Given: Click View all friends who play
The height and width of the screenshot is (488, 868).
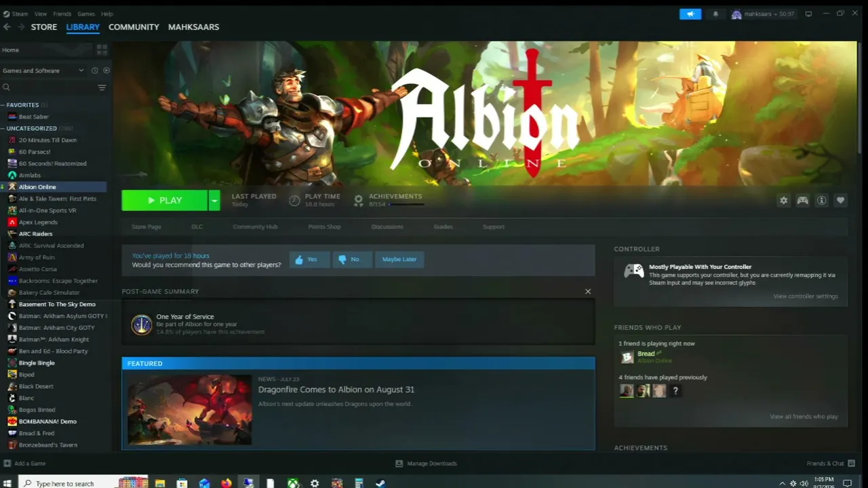Looking at the screenshot, I should [804, 417].
